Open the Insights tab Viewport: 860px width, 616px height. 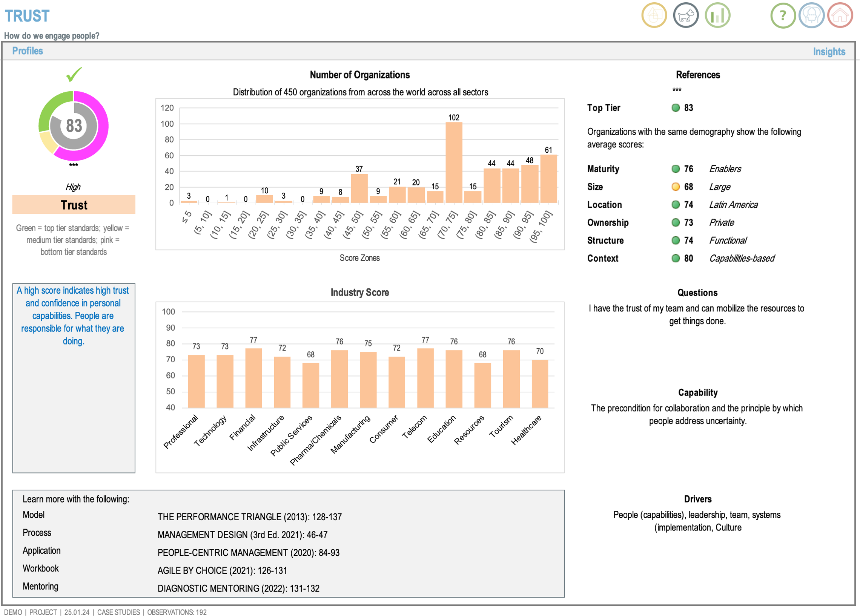pos(829,52)
